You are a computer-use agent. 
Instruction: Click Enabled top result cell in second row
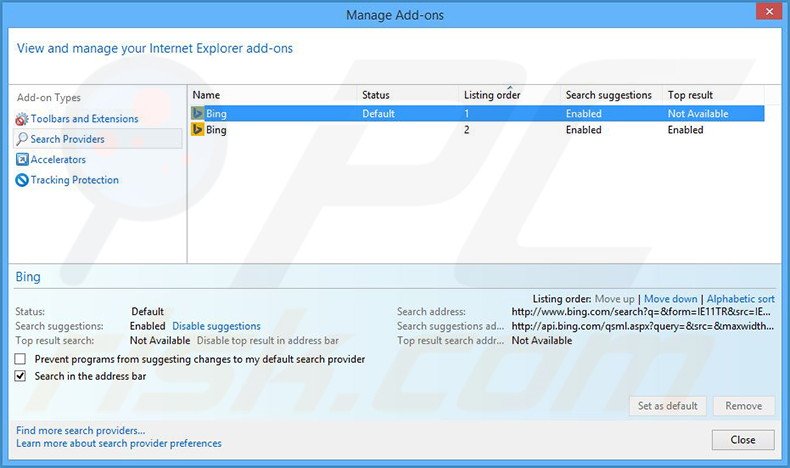click(685, 130)
